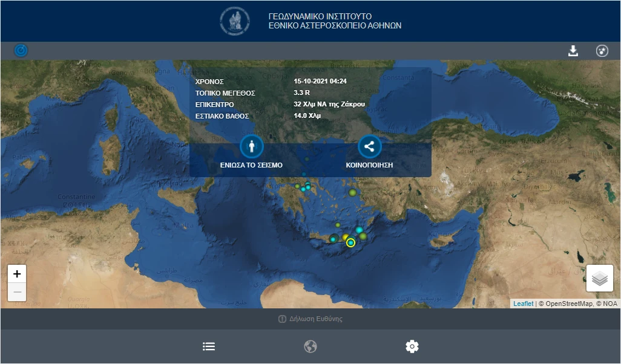This screenshot has width=621, height=364.
Task: Zoom in on the map with plus button
Action: tap(17, 274)
